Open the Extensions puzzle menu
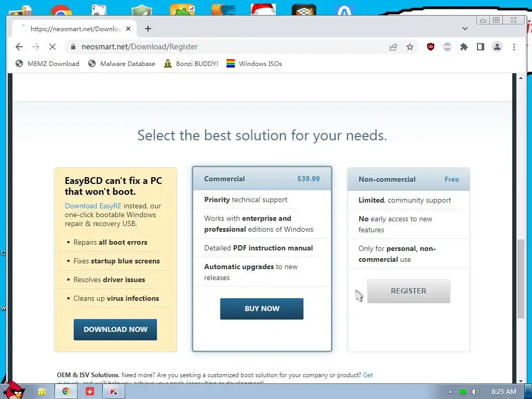The image size is (532, 399). pyautogui.click(x=464, y=47)
